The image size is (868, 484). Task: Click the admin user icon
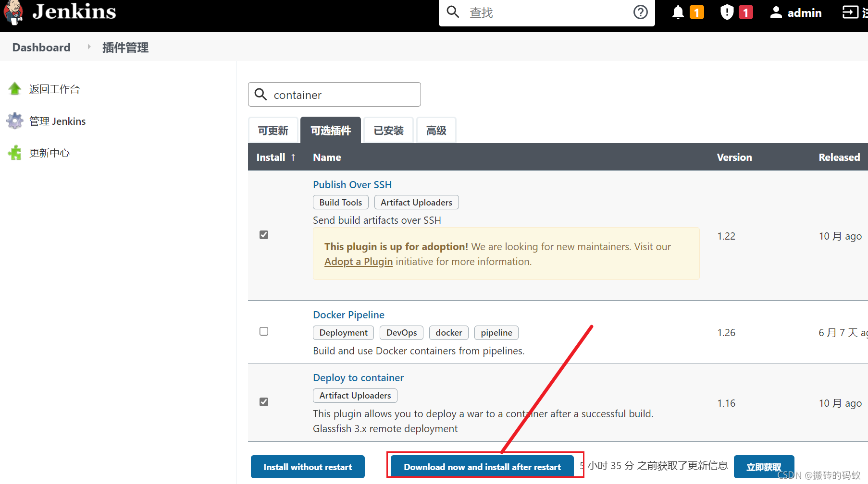coord(776,12)
